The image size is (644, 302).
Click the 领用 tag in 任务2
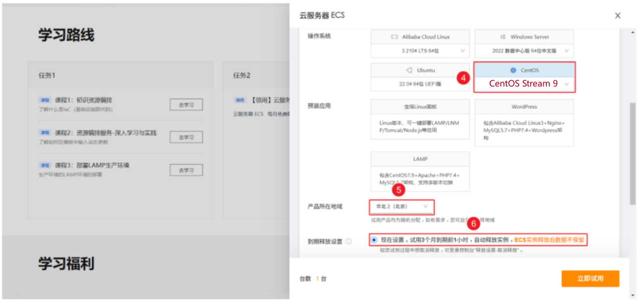click(240, 100)
